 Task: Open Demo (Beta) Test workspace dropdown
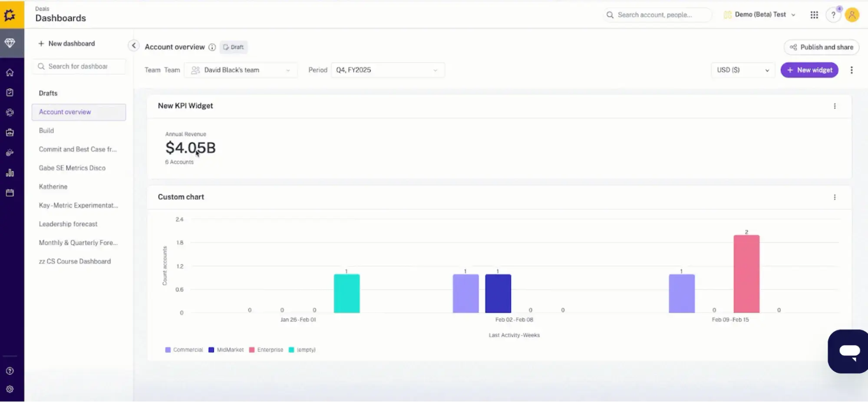click(760, 15)
